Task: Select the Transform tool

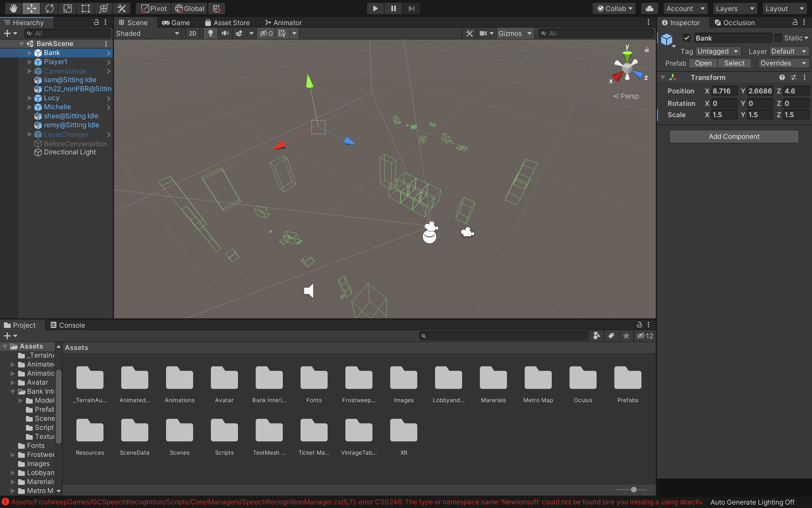Action: 104,8
